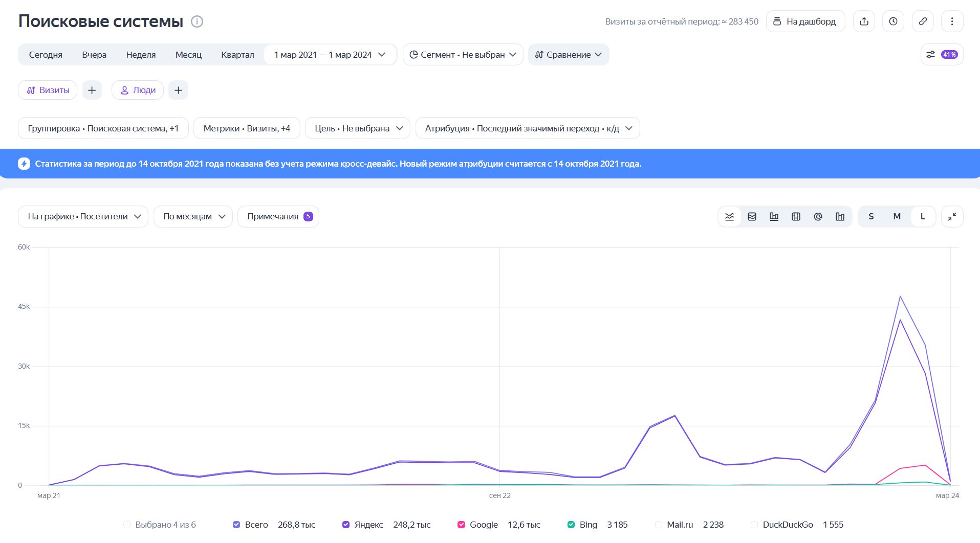This screenshot has height=543, width=980.
Task: Switch to the bar chart view
Action: [x=774, y=217]
